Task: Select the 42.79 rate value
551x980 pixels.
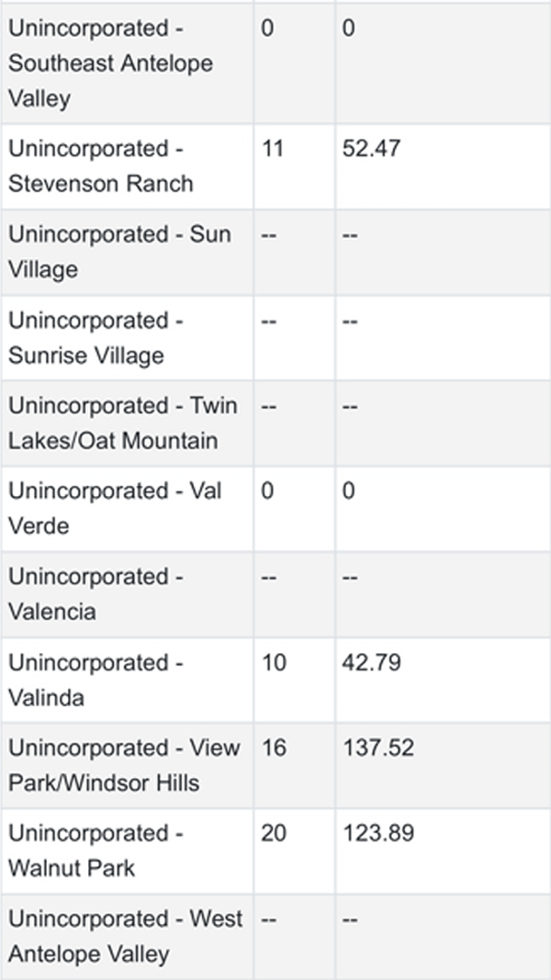Action: [371, 662]
